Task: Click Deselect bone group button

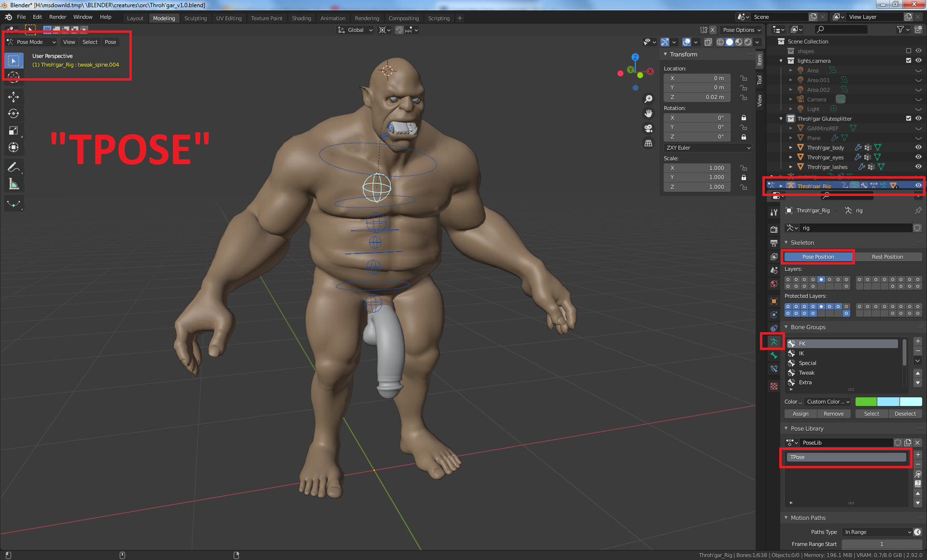Action: click(905, 414)
